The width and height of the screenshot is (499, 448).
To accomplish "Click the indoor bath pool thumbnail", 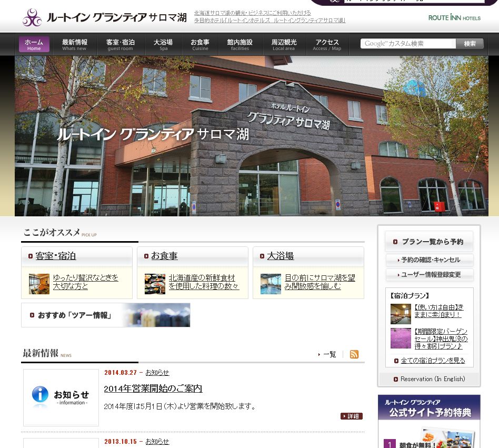I will [271, 284].
